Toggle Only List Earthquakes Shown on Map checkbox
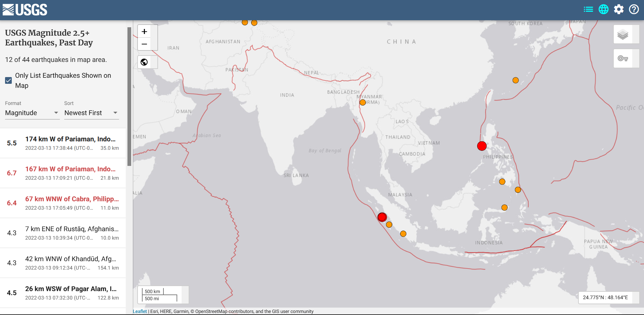 click(8, 80)
